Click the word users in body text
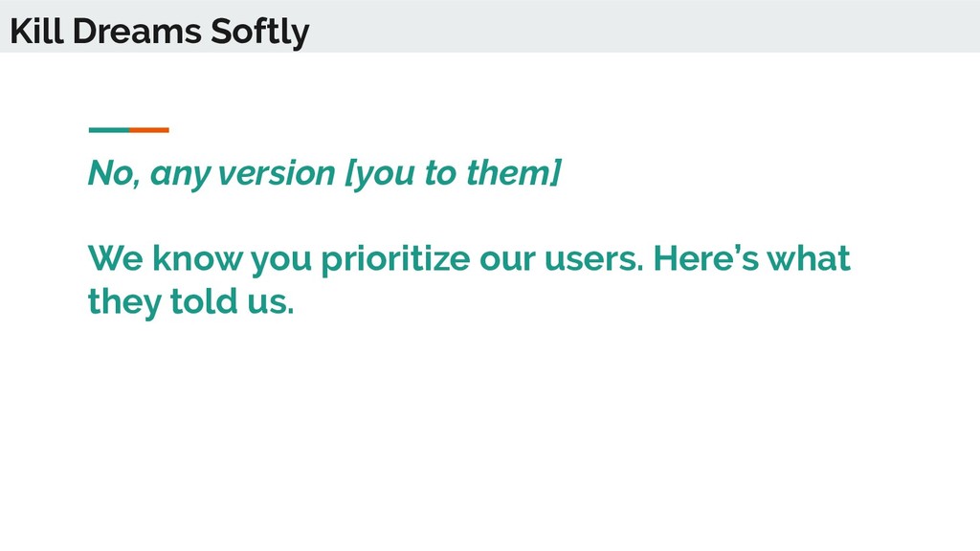The height and width of the screenshot is (551, 980). [593, 258]
